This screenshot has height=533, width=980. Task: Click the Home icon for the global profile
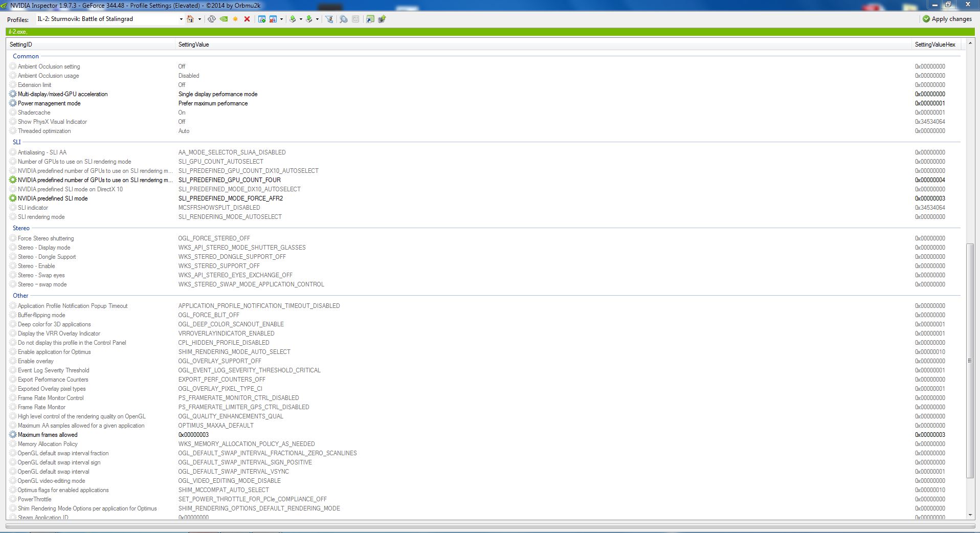[190, 19]
